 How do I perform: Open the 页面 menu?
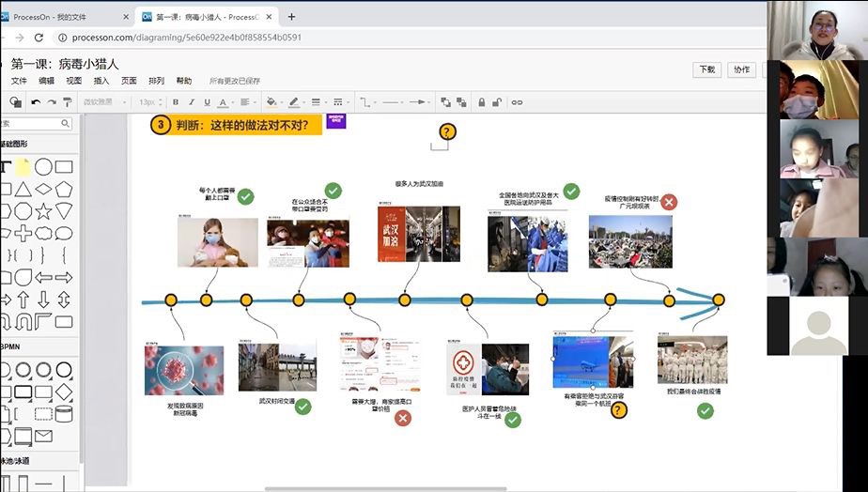(x=129, y=80)
